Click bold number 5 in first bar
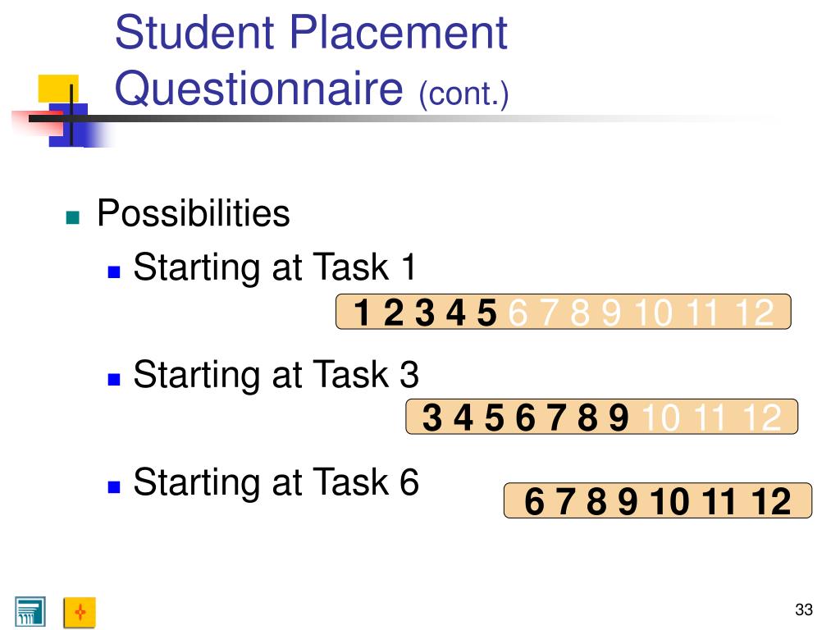The image size is (840, 630). coord(486,313)
